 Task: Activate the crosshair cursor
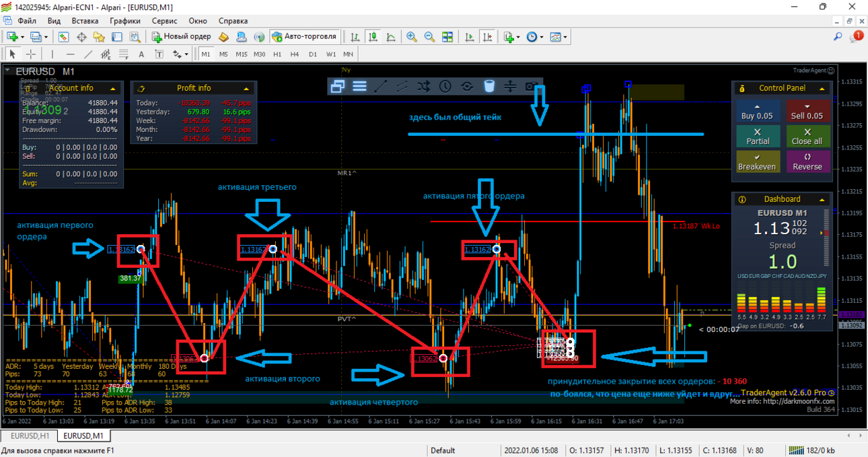(30, 55)
